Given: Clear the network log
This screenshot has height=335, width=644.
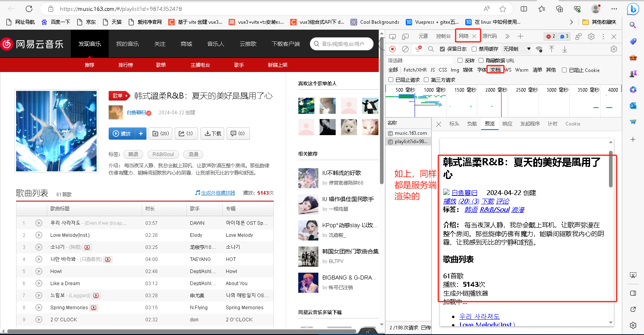Looking at the screenshot, I should (405, 49).
